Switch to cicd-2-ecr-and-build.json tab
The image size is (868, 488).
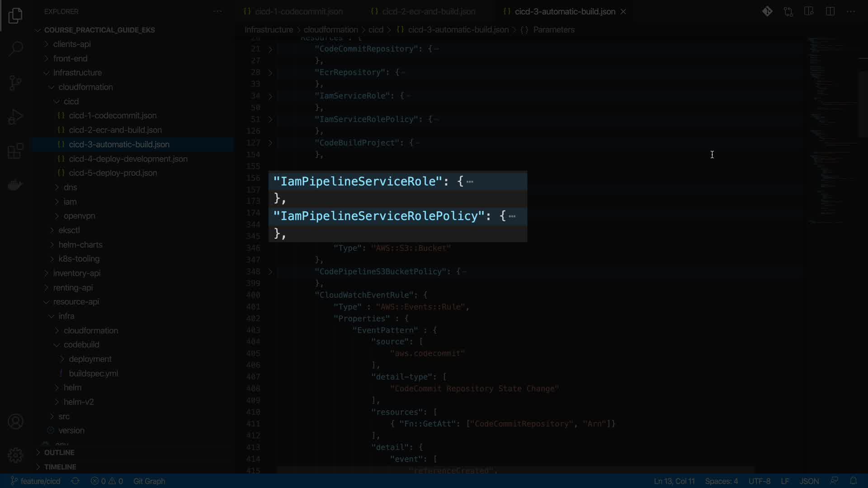click(428, 12)
